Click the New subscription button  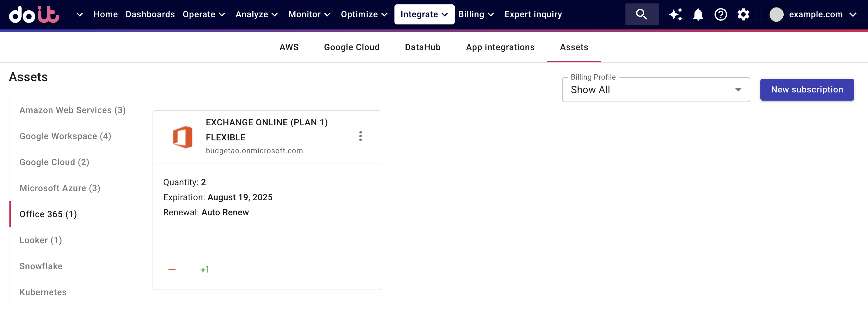[x=807, y=90]
